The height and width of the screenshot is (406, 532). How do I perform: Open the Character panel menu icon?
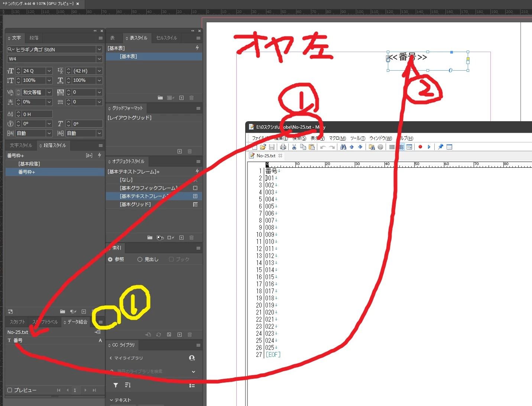pos(100,38)
